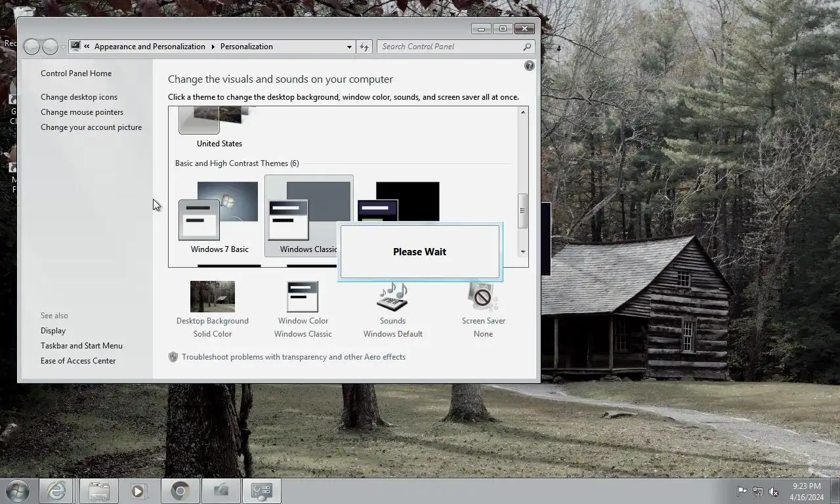Open Taskbar and Start Menu link
The width and height of the screenshot is (840, 504).
click(x=81, y=346)
